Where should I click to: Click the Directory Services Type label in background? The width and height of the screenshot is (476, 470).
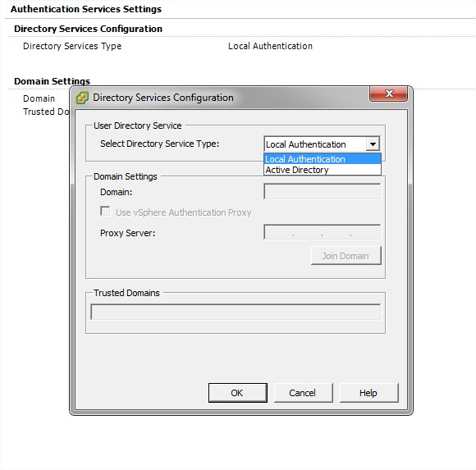[x=72, y=46]
